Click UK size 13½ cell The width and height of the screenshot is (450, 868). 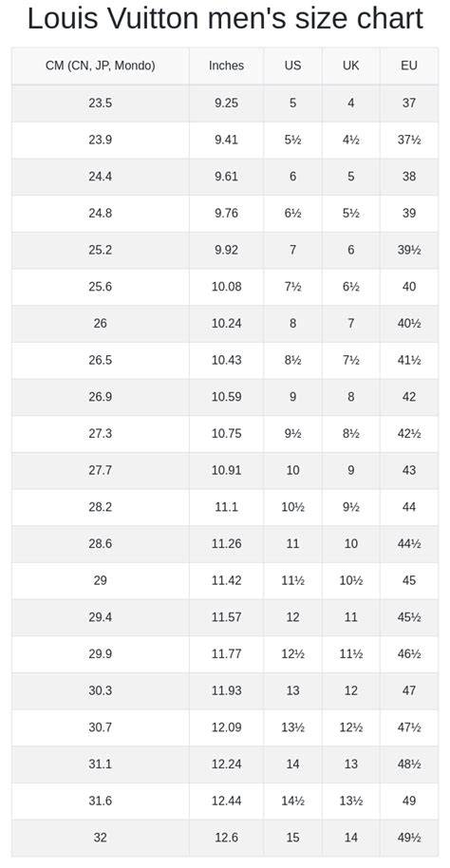pyautogui.click(x=351, y=801)
